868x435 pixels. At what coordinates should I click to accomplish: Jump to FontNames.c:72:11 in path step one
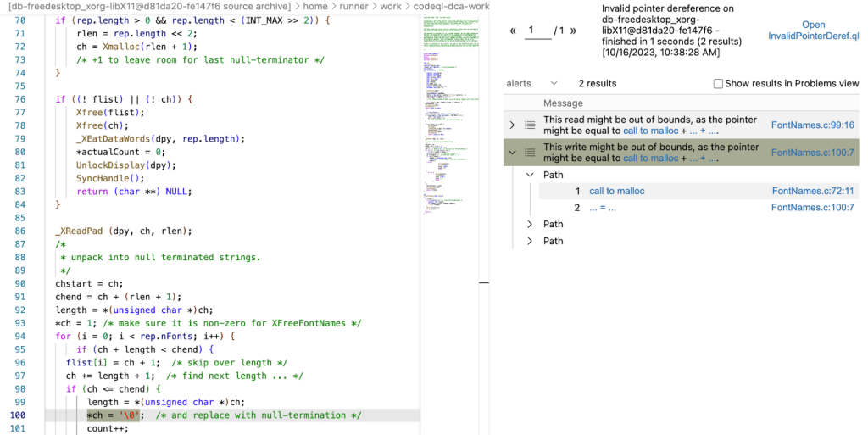pos(812,192)
